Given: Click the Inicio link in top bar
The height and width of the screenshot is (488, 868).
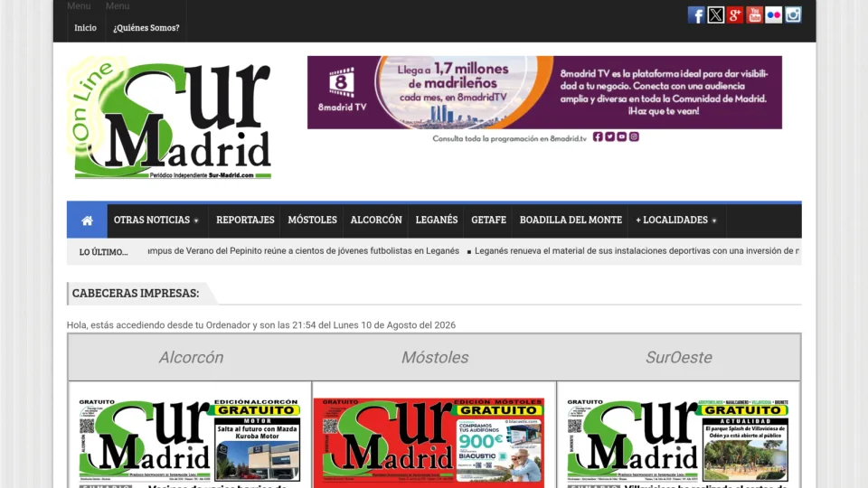Looking at the screenshot, I should pyautogui.click(x=85, y=28).
